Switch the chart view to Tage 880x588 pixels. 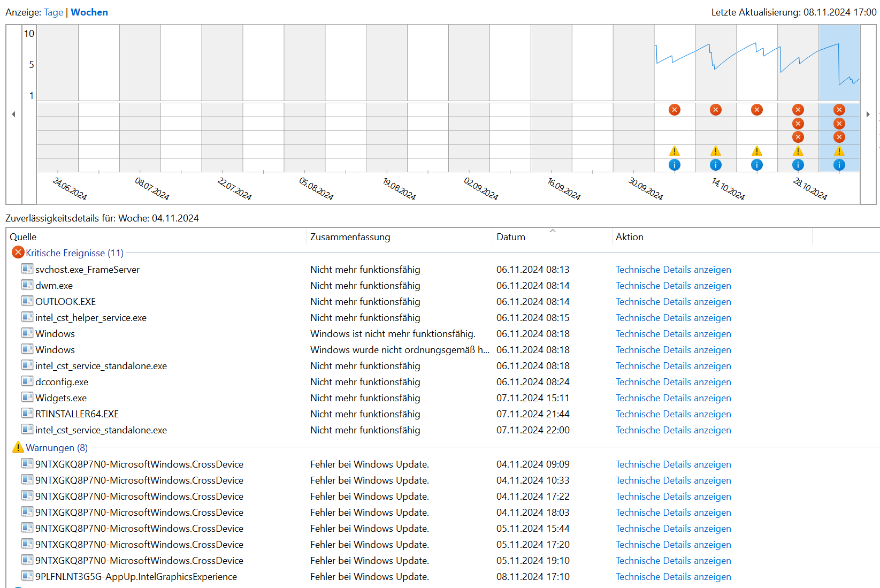click(53, 12)
